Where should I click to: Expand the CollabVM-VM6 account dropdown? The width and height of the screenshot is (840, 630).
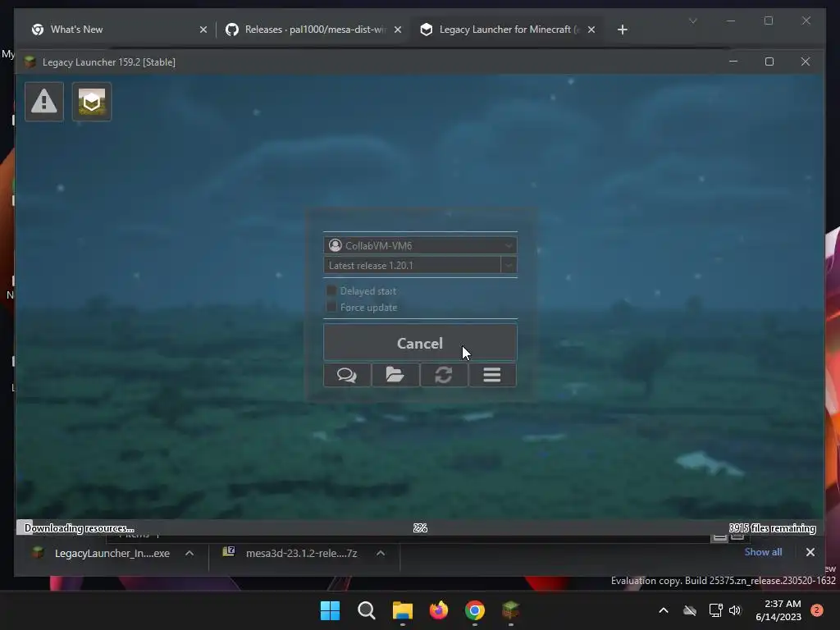point(509,245)
